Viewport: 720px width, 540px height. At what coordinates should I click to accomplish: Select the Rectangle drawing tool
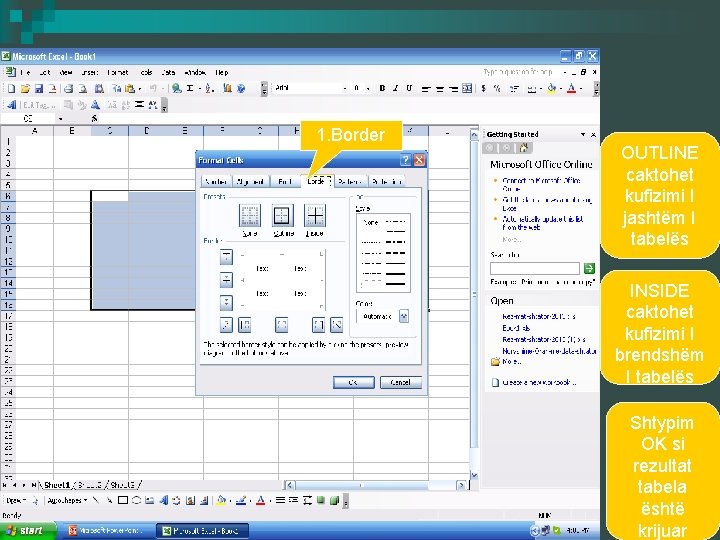point(123,501)
